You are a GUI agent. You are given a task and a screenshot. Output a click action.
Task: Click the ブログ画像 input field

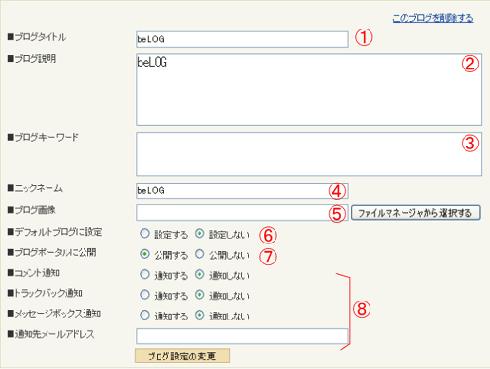242,213
